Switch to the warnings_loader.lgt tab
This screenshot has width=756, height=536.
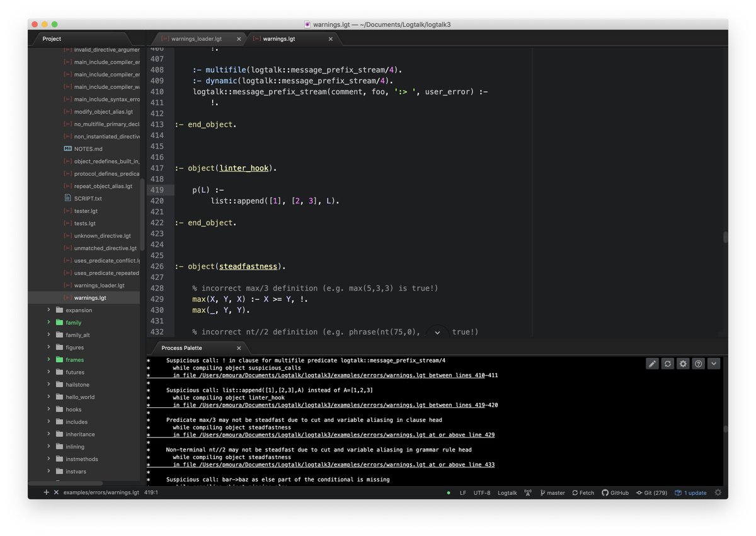197,38
